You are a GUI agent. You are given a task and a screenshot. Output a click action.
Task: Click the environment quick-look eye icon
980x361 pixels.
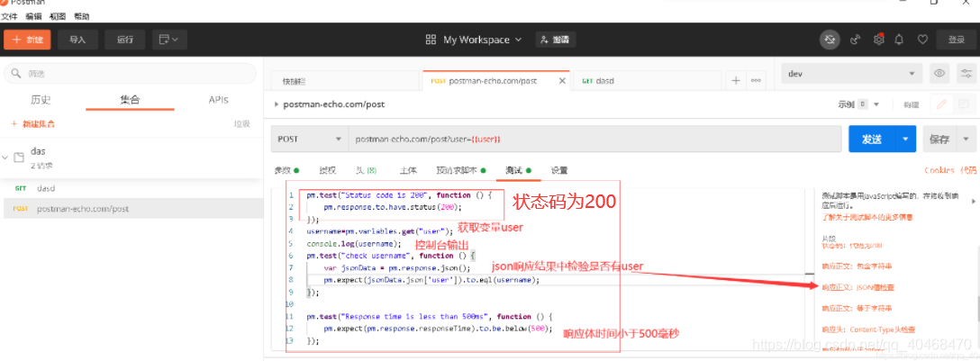[939, 74]
